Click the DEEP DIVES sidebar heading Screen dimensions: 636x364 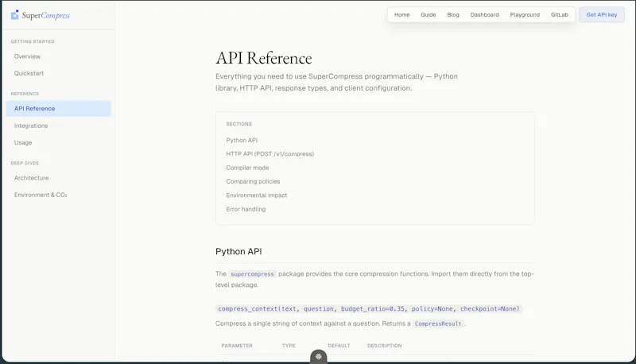[25, 163]
